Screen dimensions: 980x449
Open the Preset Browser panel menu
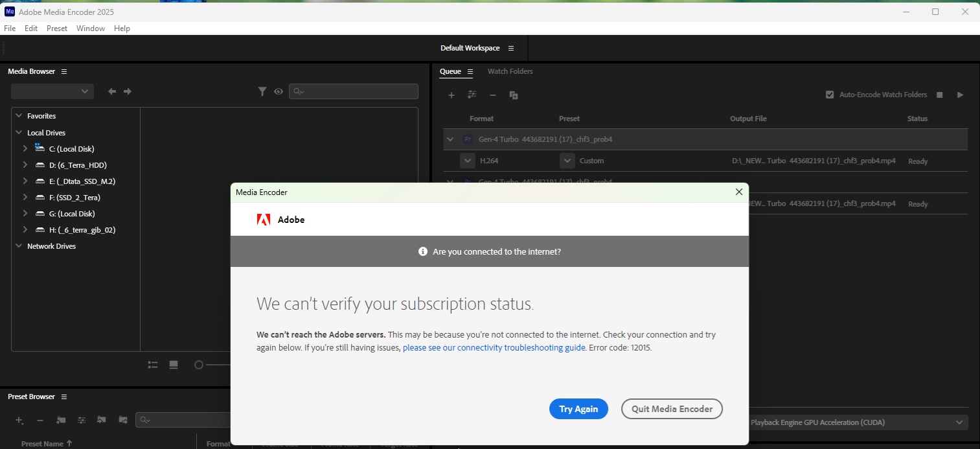64,397
